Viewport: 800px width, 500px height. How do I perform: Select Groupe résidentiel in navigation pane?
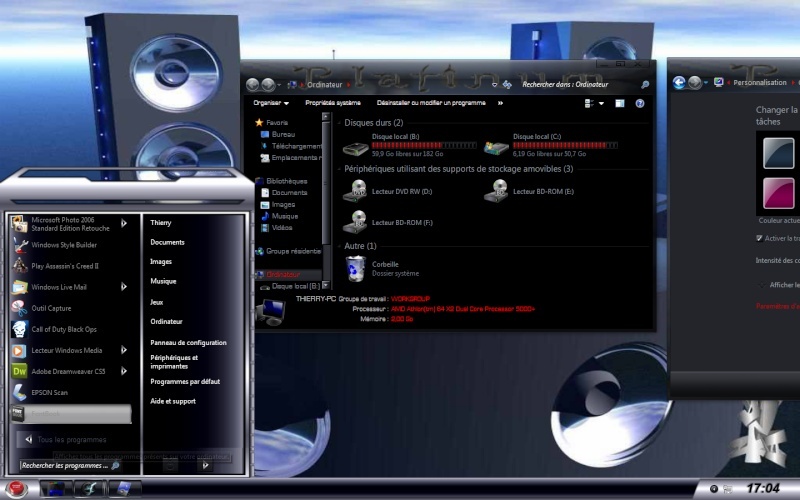click(289, 251)
